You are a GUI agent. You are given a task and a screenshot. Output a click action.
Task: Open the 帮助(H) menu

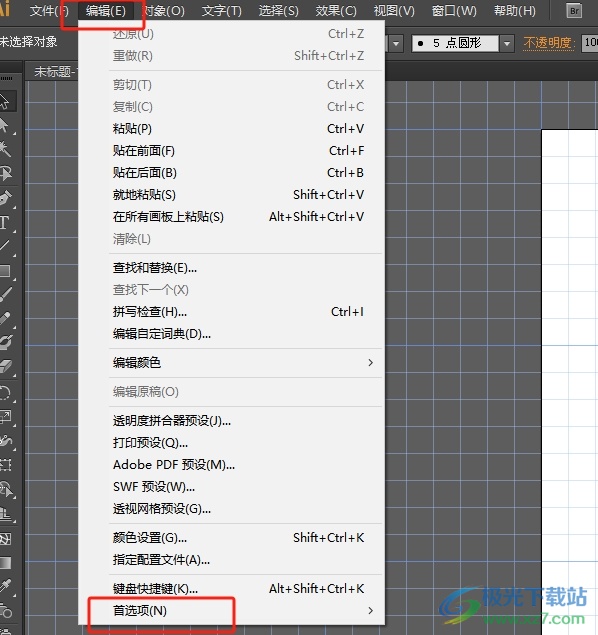(514, 11)
